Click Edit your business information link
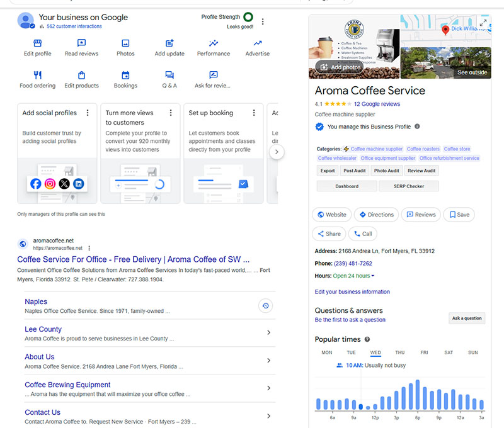The image size is (504, 428). point(352,292)
